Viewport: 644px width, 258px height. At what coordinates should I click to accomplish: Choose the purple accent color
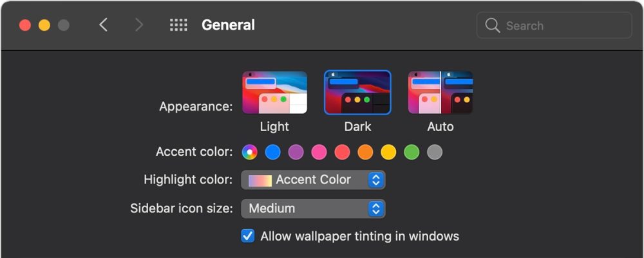coord(296,152)
